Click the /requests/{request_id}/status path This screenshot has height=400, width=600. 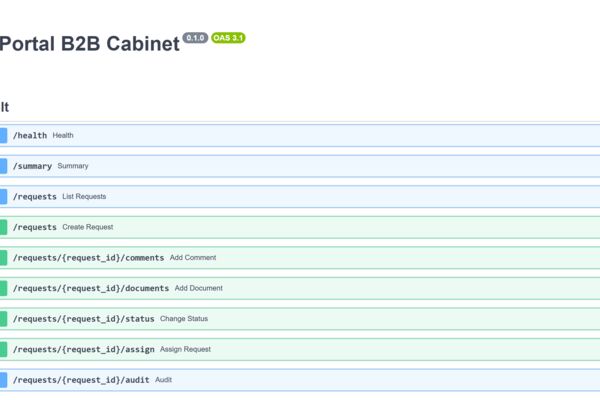pyautogui.click(x=84, y=319)
